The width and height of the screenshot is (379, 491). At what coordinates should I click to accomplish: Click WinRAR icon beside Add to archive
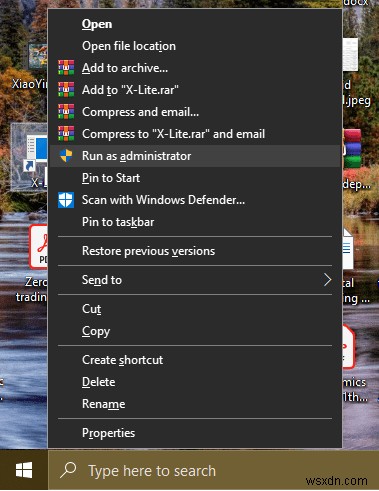click(66, 68)
